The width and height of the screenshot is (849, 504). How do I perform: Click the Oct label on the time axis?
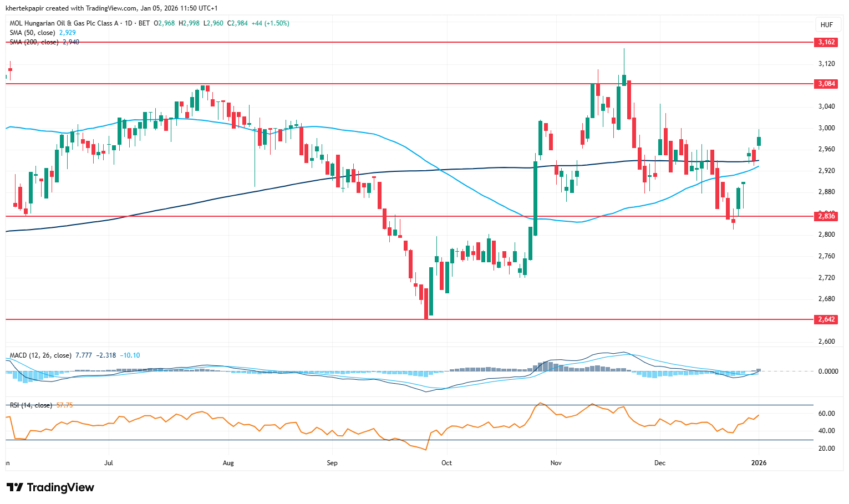pyautogui.click(x=446, y=462)
